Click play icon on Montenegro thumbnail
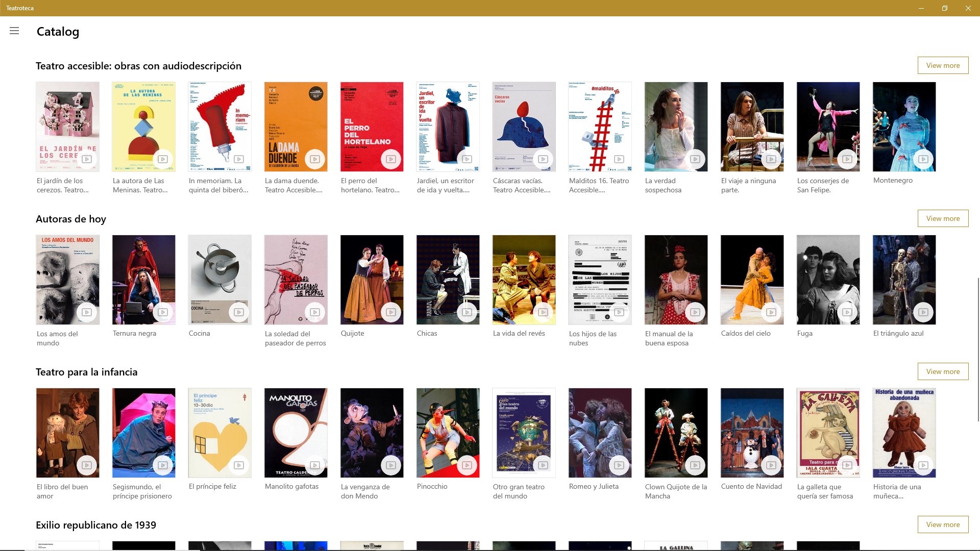Image resolution: width=980 pixels, height=551 pixels. click(x=923, y=159)
